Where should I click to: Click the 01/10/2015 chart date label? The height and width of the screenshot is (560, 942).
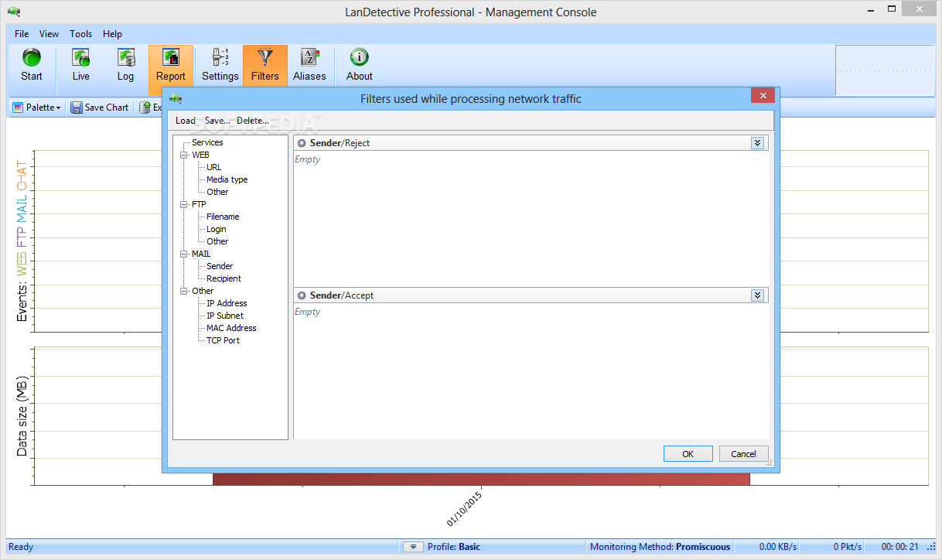464,508
